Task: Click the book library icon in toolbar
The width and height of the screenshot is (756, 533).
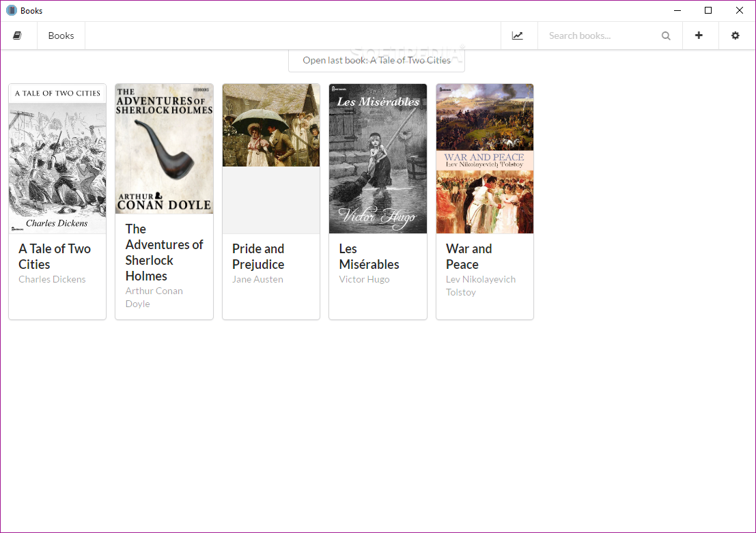Action: tap(18, 35)
